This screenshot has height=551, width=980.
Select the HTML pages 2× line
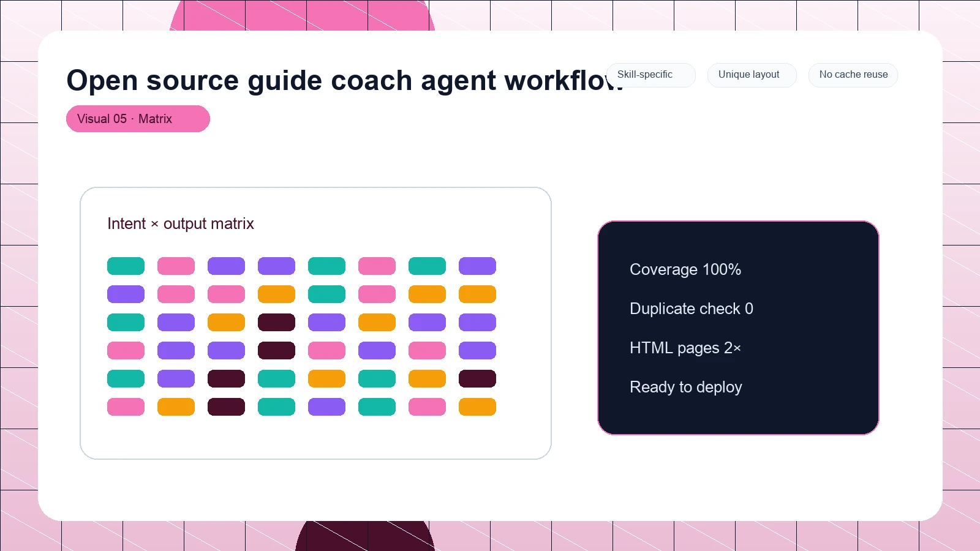685,348
